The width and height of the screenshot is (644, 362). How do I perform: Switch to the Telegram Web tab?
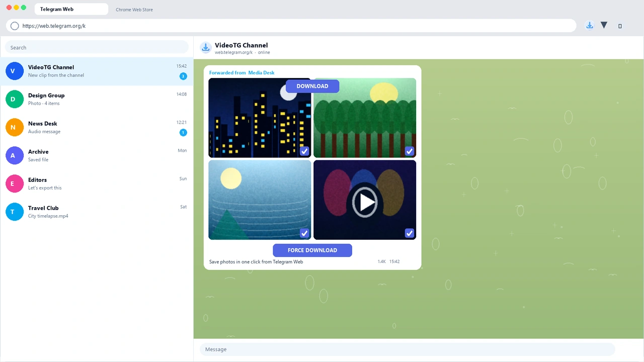click(71, 9)
